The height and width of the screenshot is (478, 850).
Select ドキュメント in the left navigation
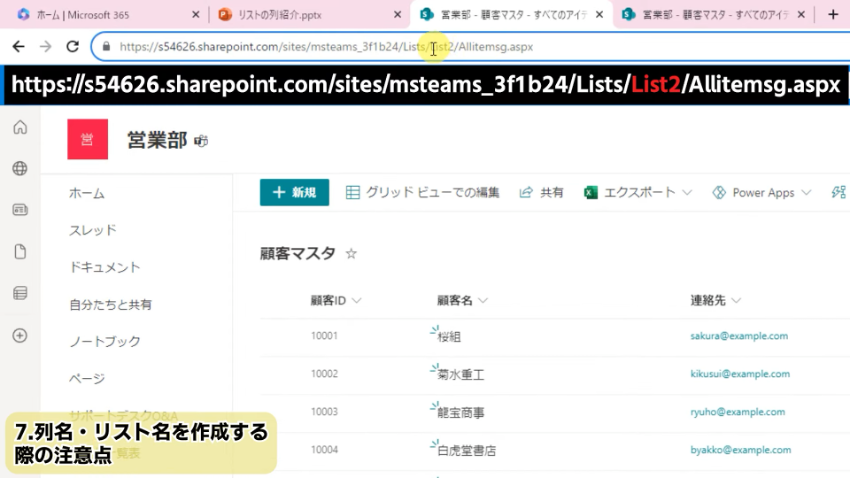pyautogui.click(x=105, y=267)
